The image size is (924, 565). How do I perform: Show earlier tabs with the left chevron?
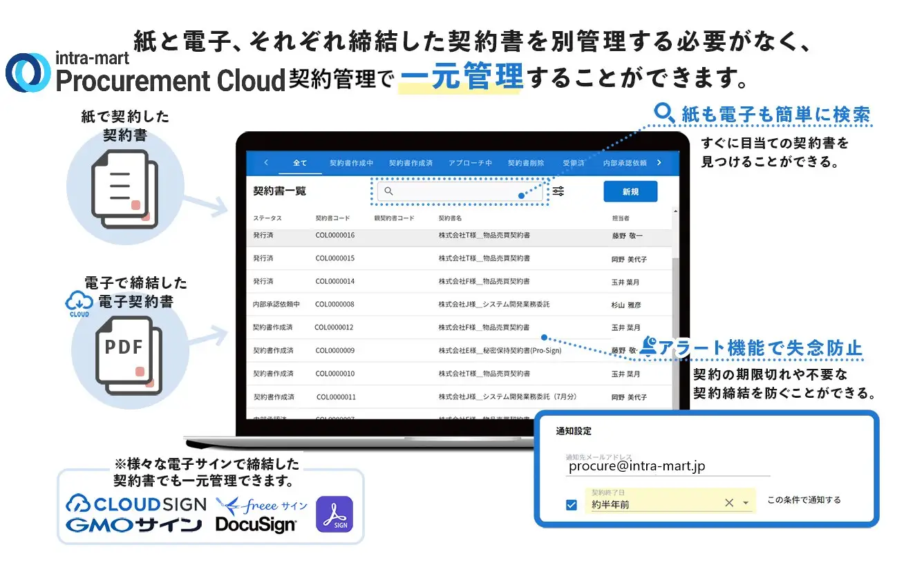266,163
